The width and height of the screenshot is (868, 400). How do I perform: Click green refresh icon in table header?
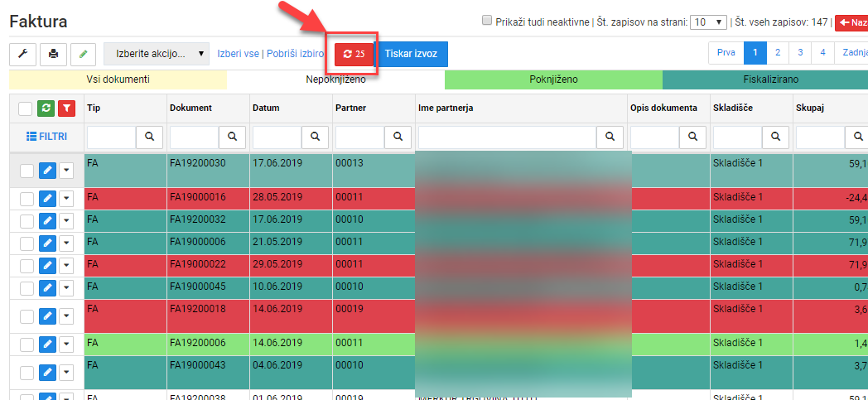tap(46, 108)
